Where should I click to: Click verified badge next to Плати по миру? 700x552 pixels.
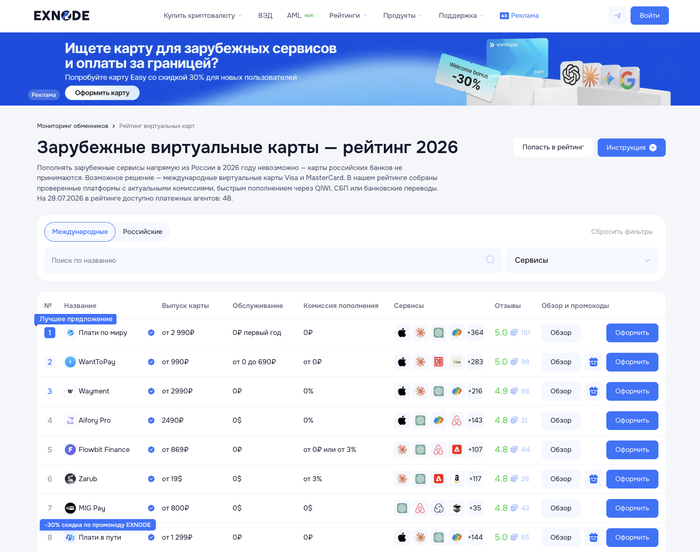point(151,333)
